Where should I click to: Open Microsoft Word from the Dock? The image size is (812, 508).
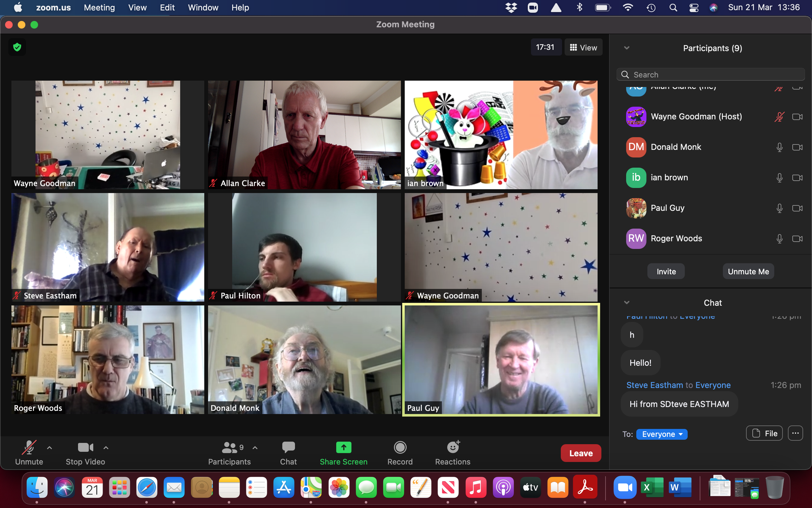coord(680,487)
